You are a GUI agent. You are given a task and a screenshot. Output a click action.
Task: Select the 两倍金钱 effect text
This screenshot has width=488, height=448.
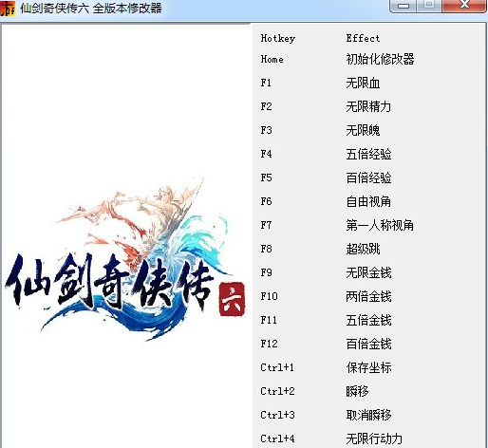coord(368,296)
